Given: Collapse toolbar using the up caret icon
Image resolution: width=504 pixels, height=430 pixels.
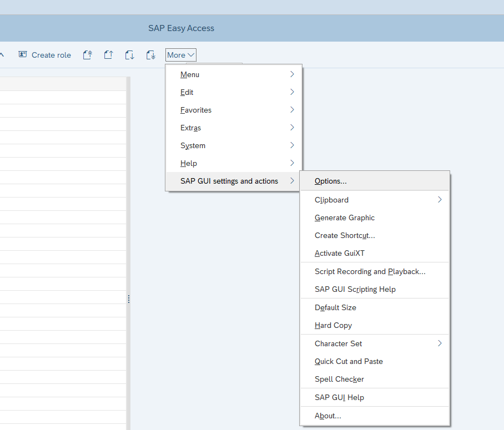Looking at the screenshot, I should (x=2, y=55).
